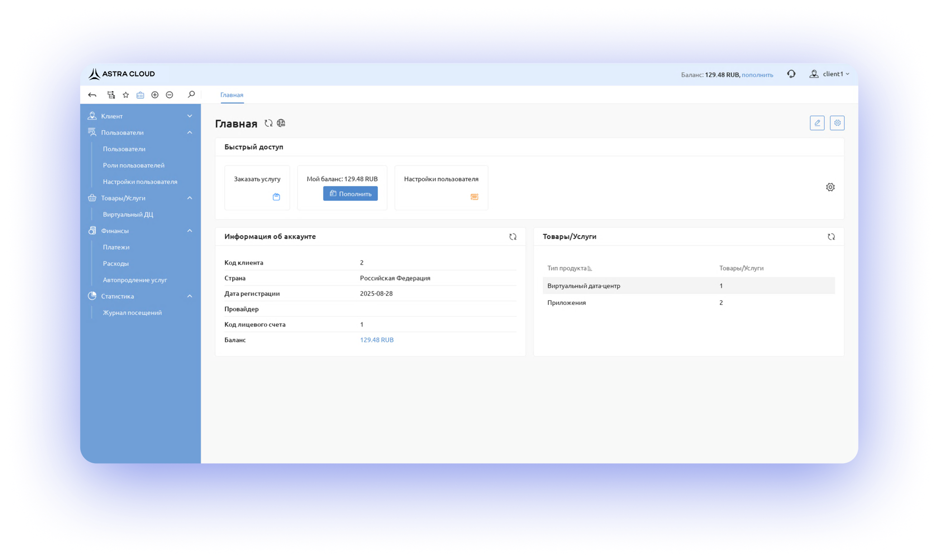Click the 129.48 RUB balance link
938x560 pixels.
[376, 340]
